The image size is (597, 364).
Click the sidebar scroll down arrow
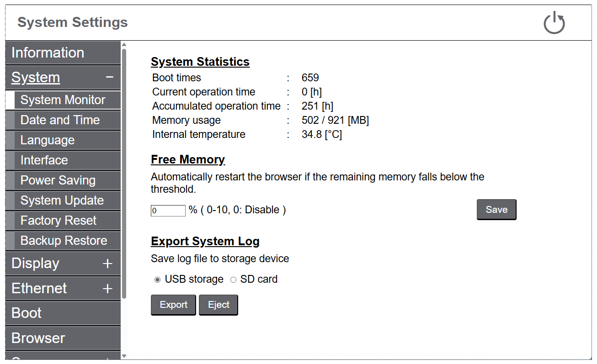(x=124, y=356)
